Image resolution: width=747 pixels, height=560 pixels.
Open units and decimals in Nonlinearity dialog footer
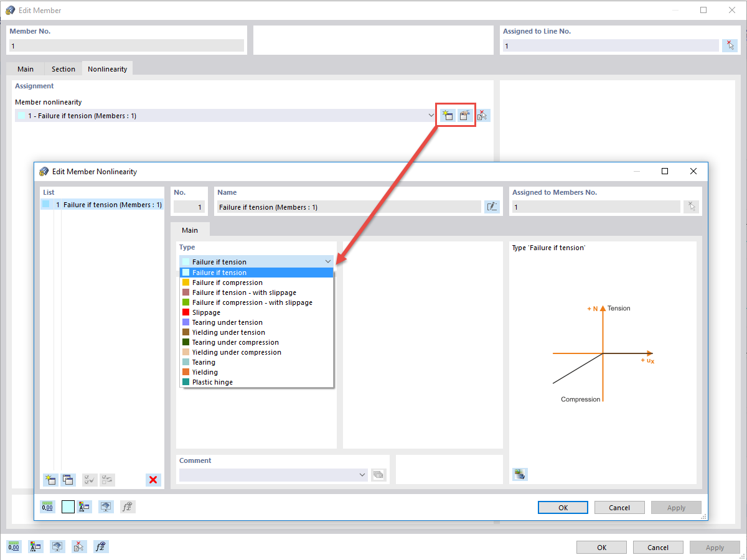(x=47, y=506)
